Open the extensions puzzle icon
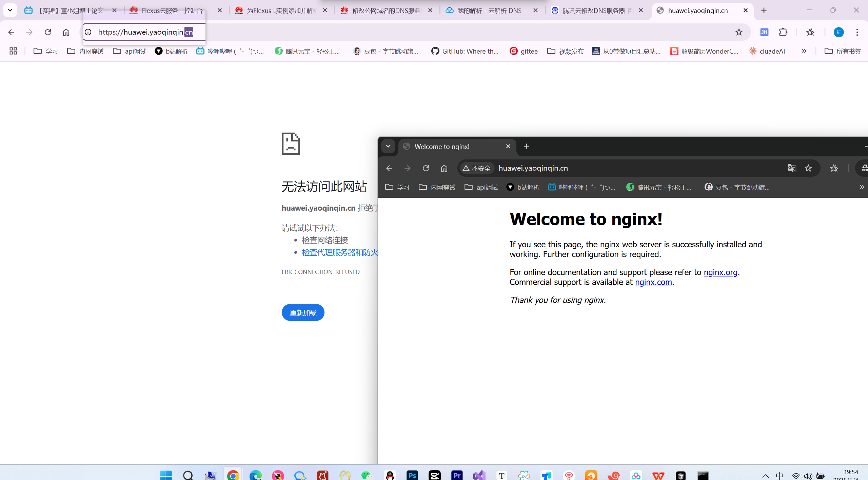The height and width of the screenshot is (480, 868). pyautogui.click(x=783, y=32)
